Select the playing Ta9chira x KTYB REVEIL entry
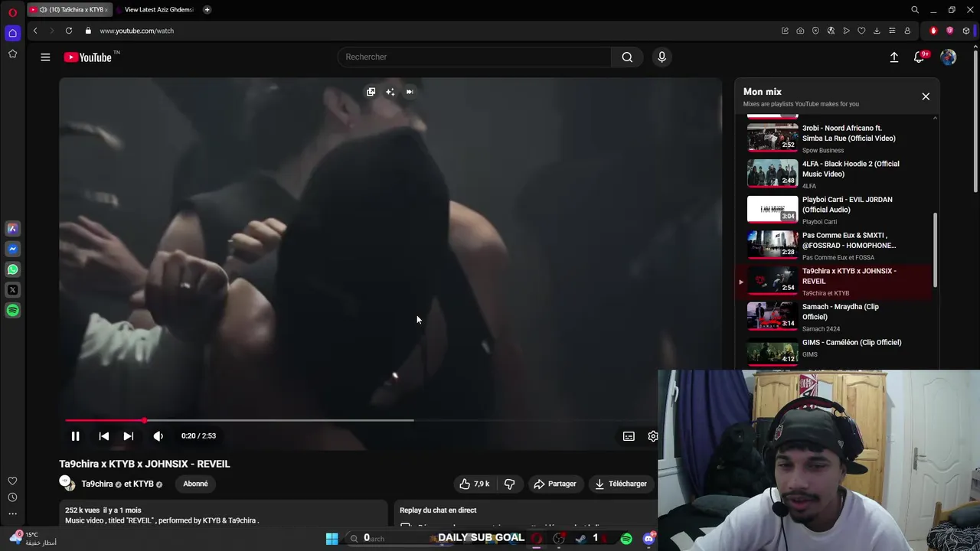Image resolution: width=980 pixels, height=551 pixels. (835, 281)
